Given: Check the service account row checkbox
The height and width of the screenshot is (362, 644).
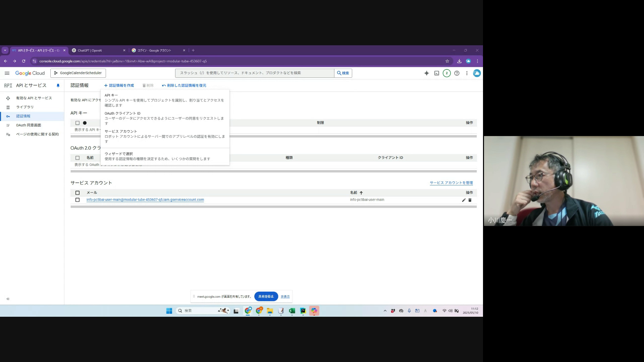Looking at the screenshot, I should coord(77,200).
